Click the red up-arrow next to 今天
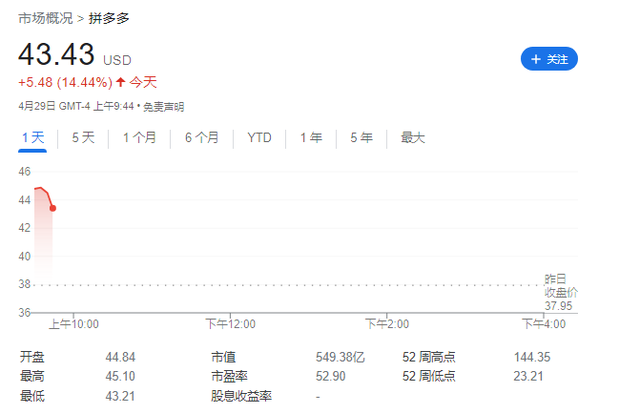Image resolution: width=640 pixels, height=413 pixels. click(x=120, y=82)
